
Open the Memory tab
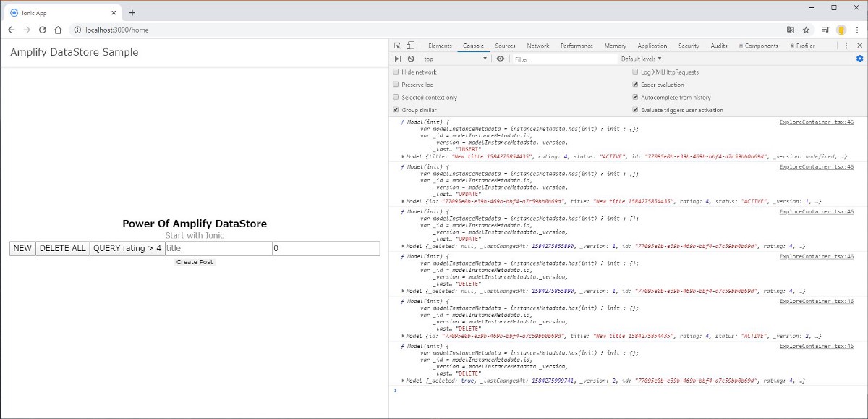click(615, 46)
